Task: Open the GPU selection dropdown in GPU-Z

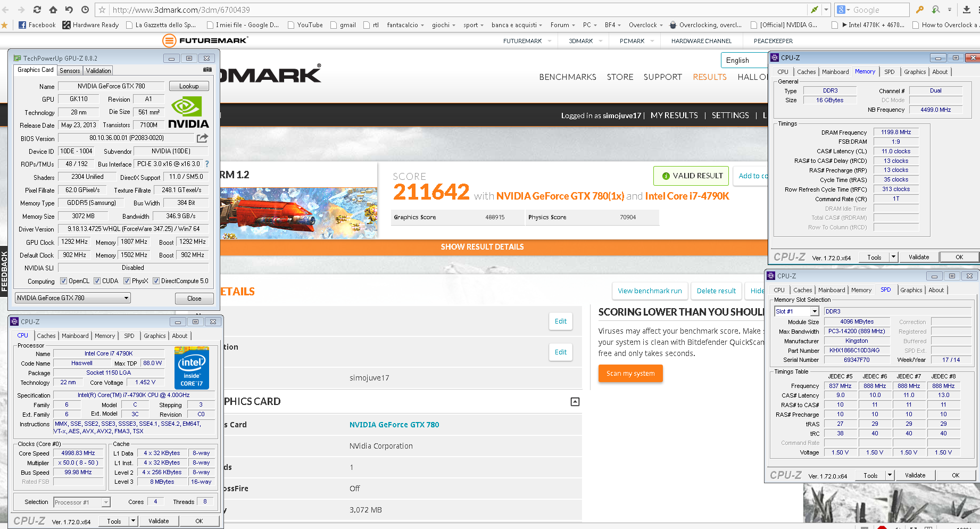Action: coord(73,298)
